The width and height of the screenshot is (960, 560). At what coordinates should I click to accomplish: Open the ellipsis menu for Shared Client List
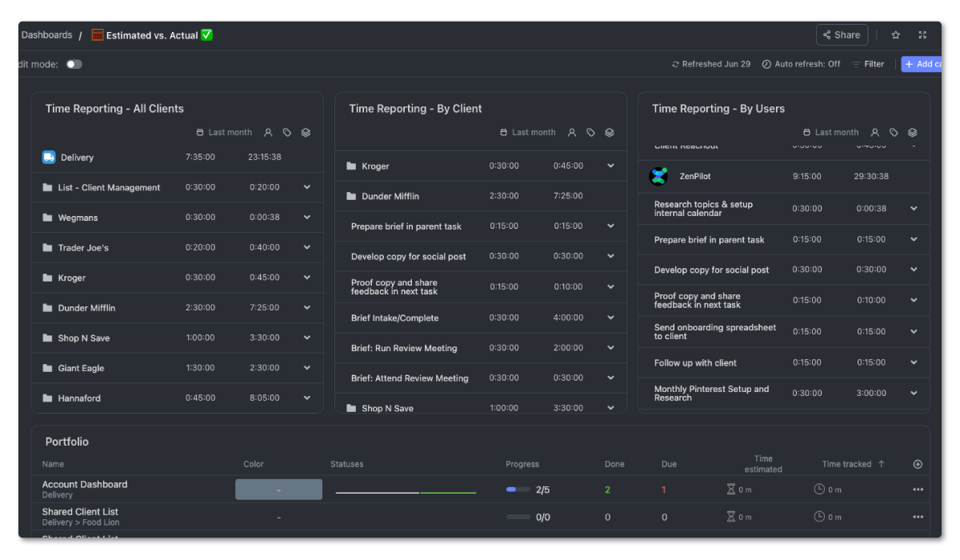point(918,516)
